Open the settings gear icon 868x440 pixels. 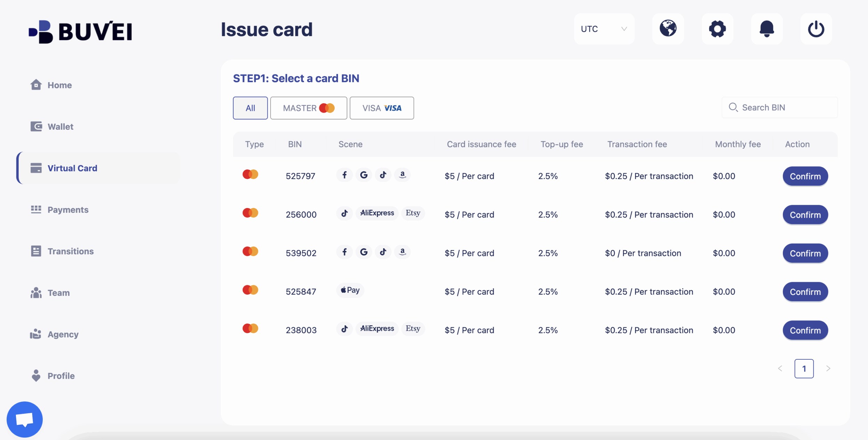point(717,29)
